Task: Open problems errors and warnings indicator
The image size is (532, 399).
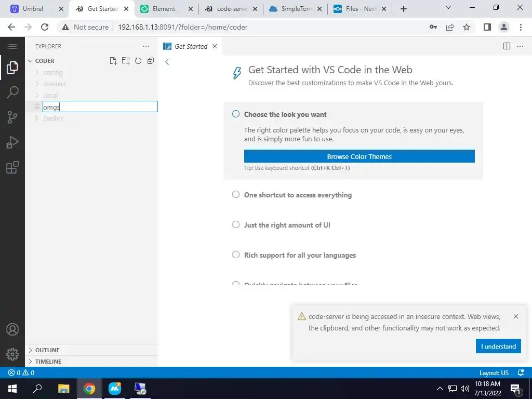Action: click(21, 373)
